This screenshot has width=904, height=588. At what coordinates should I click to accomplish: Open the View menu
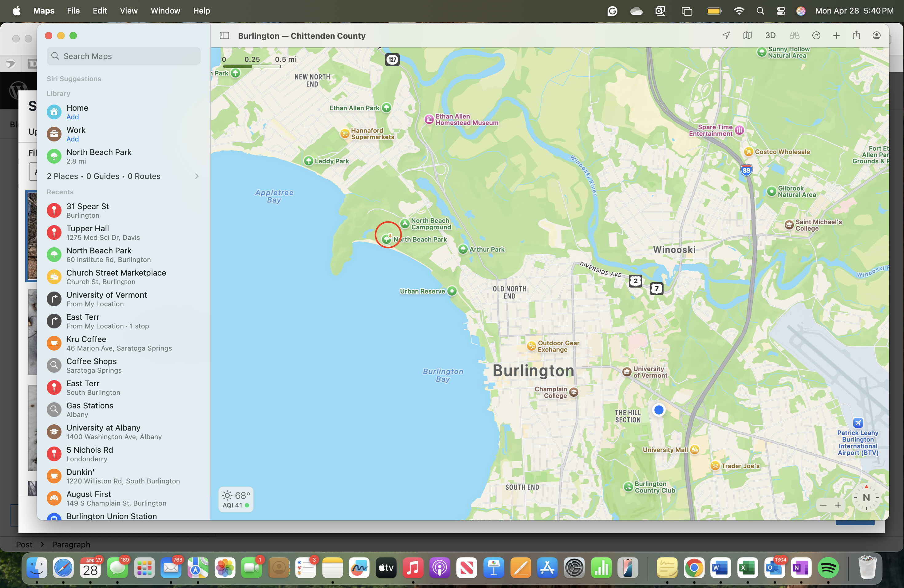pyautogui.click(x=129, y=11)
